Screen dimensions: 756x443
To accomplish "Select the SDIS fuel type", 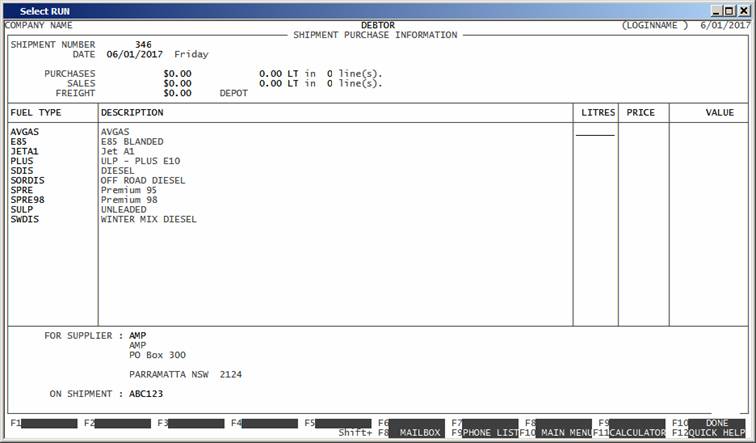I will (x=22, y=171).
